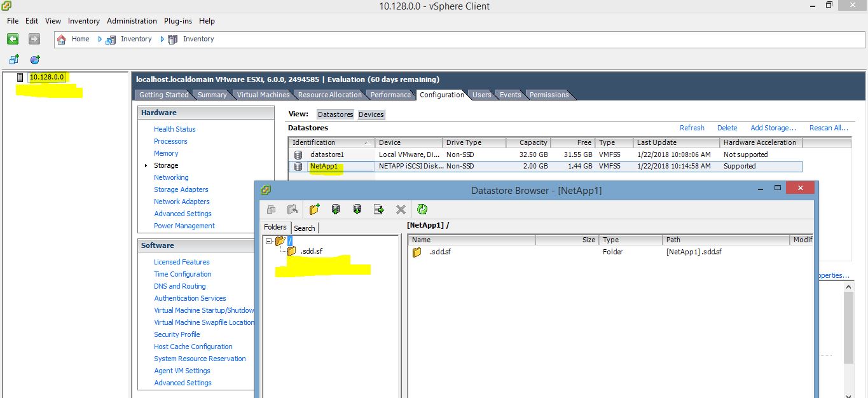Screen dimensions: 868x398
Task: Switch to the Search tab in Datastore Browser
Action: (305, 228)
